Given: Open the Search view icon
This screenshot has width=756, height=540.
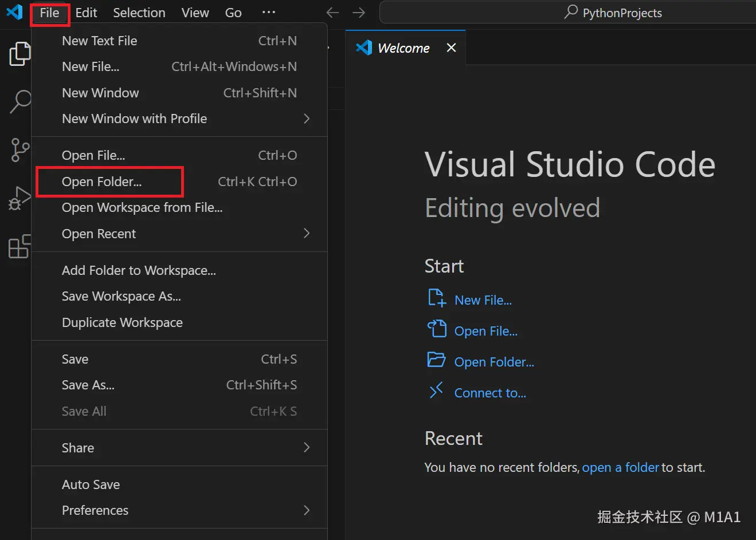Looking at the screenshot, I should [19, 102].
